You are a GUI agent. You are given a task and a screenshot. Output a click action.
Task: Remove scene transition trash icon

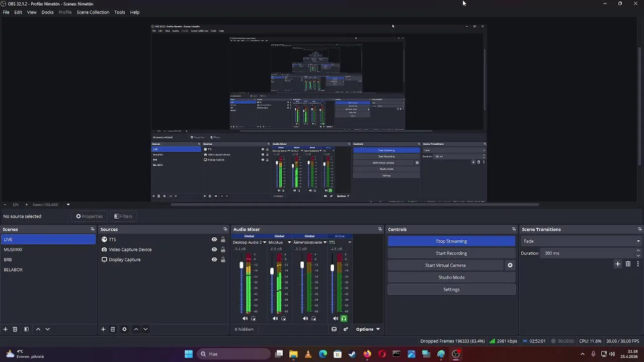628,264
